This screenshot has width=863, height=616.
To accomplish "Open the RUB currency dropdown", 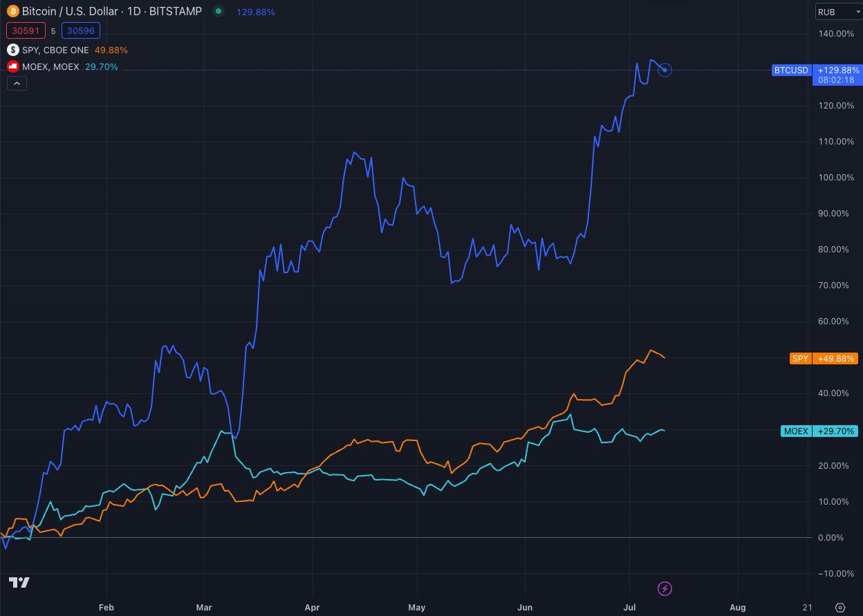I will (835, 12).
